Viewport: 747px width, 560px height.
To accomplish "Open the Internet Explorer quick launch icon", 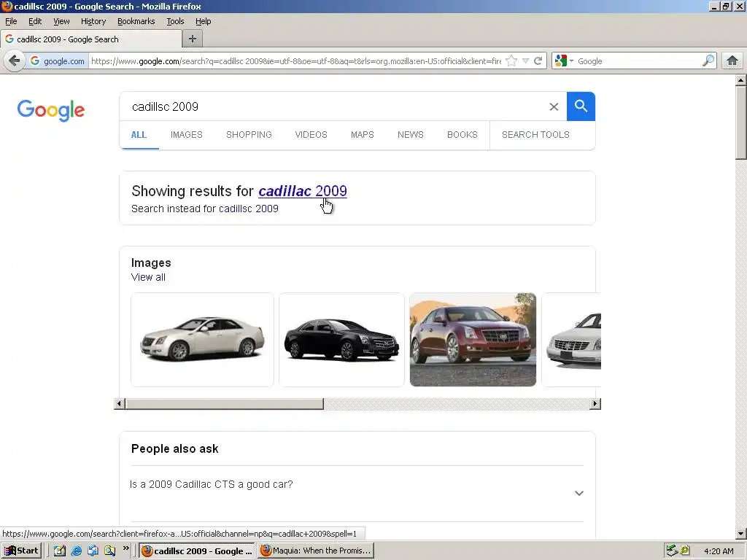I will 76,551.
